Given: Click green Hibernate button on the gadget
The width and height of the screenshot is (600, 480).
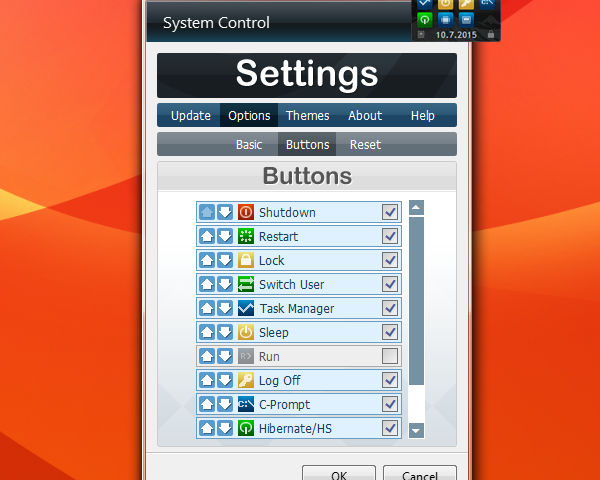Looking at the screenshot, I should pos(424,20).
